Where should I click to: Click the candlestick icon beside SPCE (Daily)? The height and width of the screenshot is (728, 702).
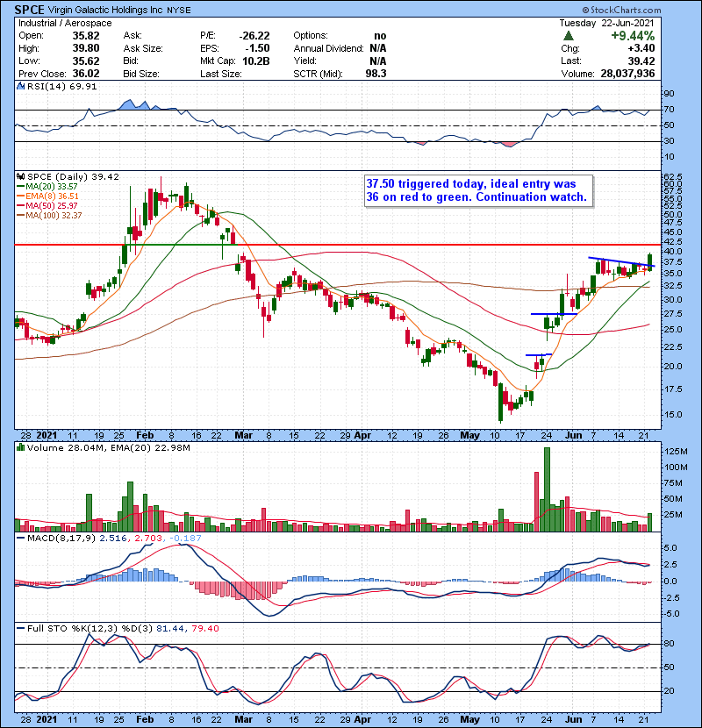[21, 176]
